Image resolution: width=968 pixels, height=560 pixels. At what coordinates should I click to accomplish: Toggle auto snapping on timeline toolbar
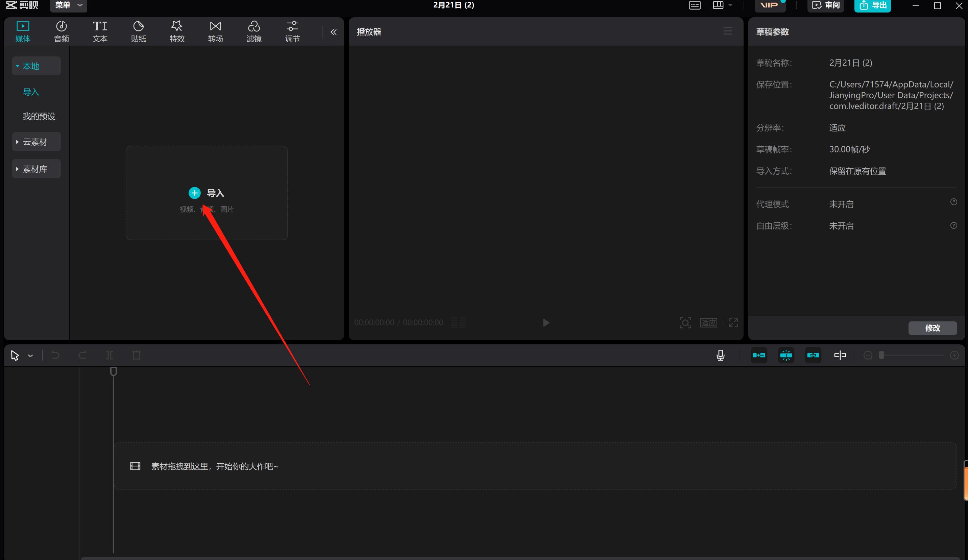point(786,355)
